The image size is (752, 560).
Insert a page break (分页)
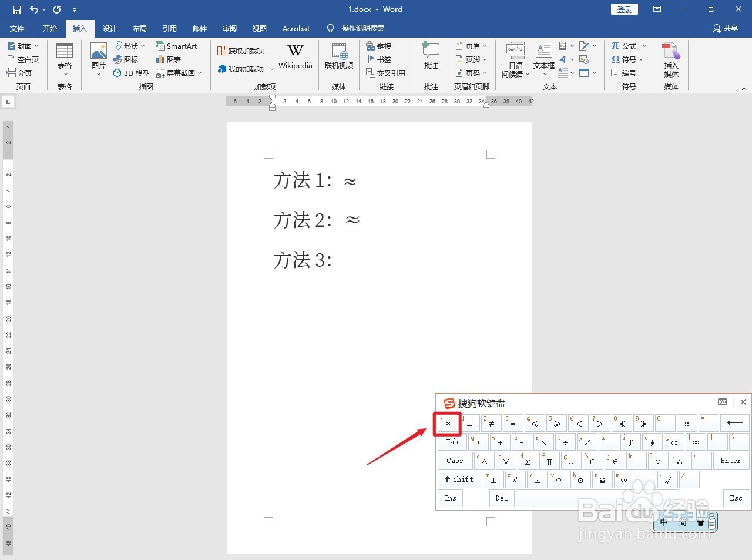pos(19,73)
